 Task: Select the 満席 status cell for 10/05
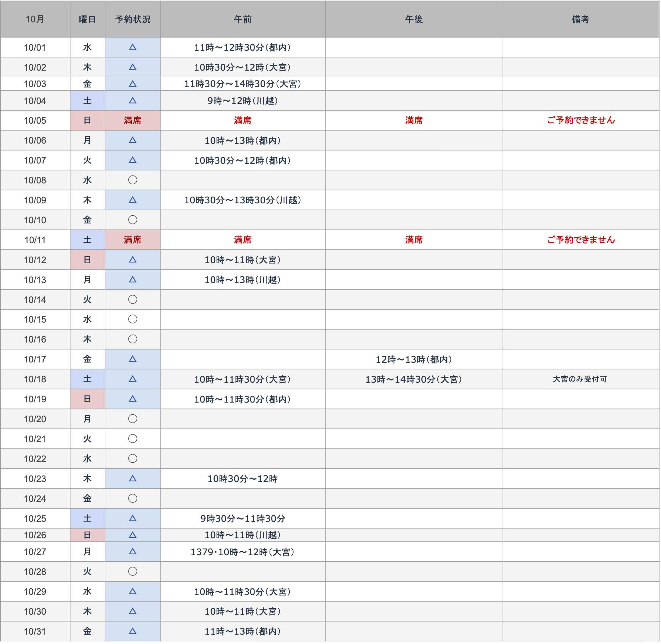[x=133, y=120]
